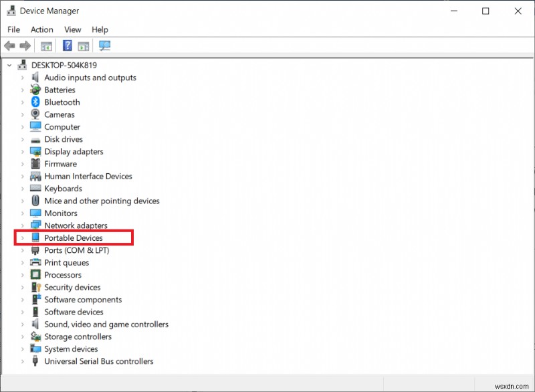
Task: Expand the Processors chevron
Action: pyautogui.click(x=23, y=275)
